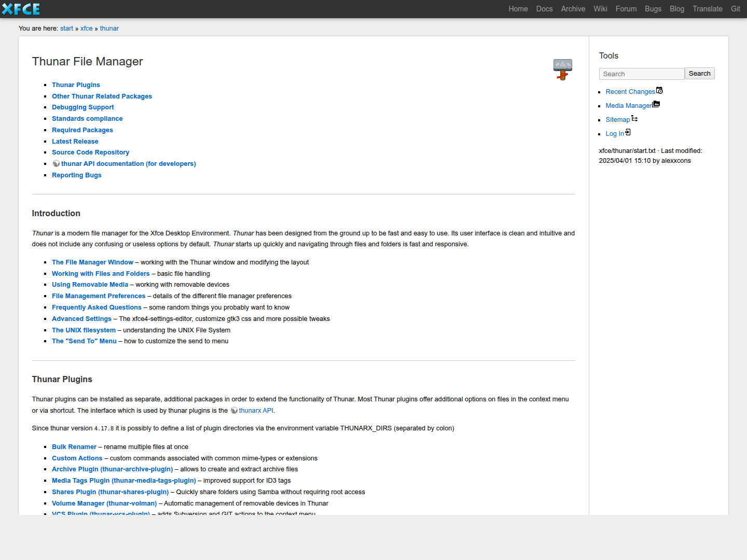Jump to Thunar Plugins contents link
The image size is (747, 560).
pyautogui.click(x=76, y=85)
